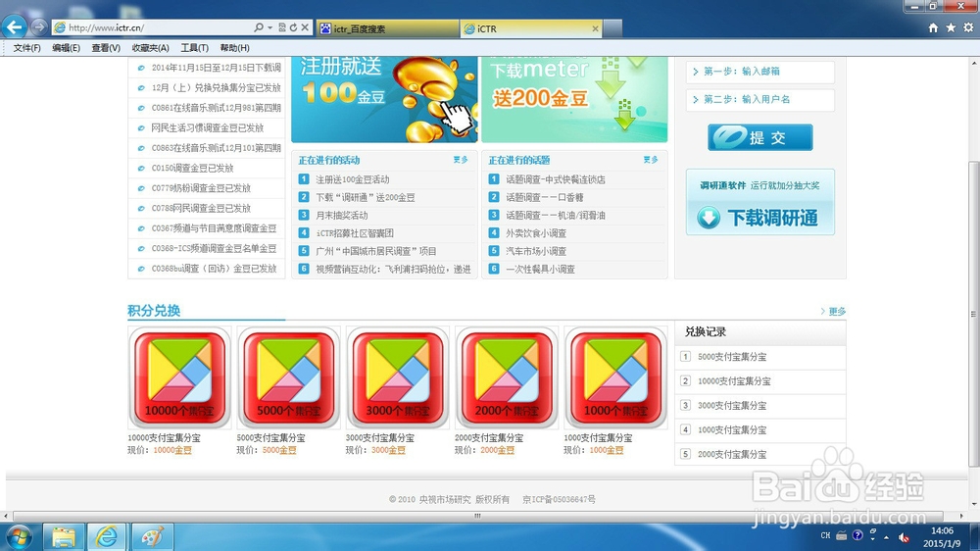Click the 5000个集分宝 reward icon
Viewport: 980px width, 551px height.
pyautogui.click(x=289, y=377)
